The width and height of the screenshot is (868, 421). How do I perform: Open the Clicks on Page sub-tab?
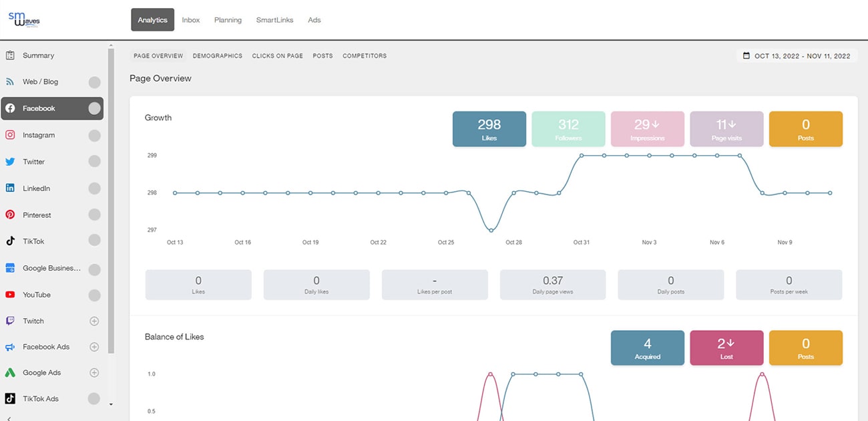point(278,56)
